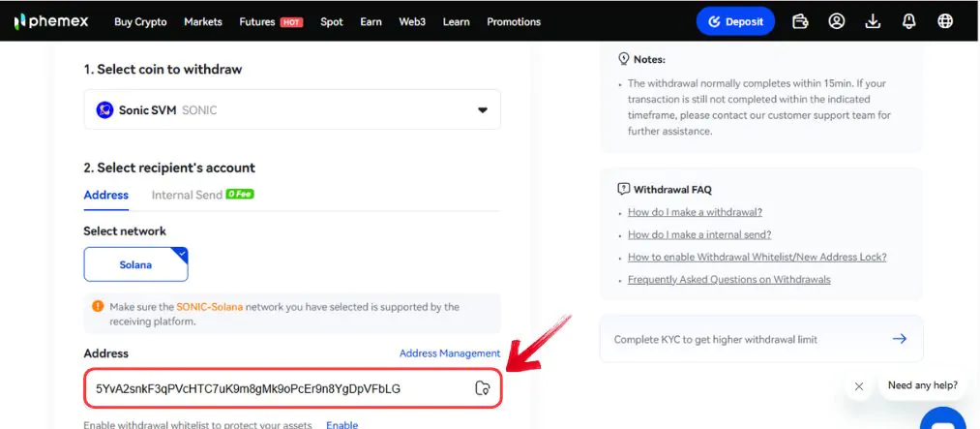Click the Notes heading
The image size is (980, 429).
(649, 59)
